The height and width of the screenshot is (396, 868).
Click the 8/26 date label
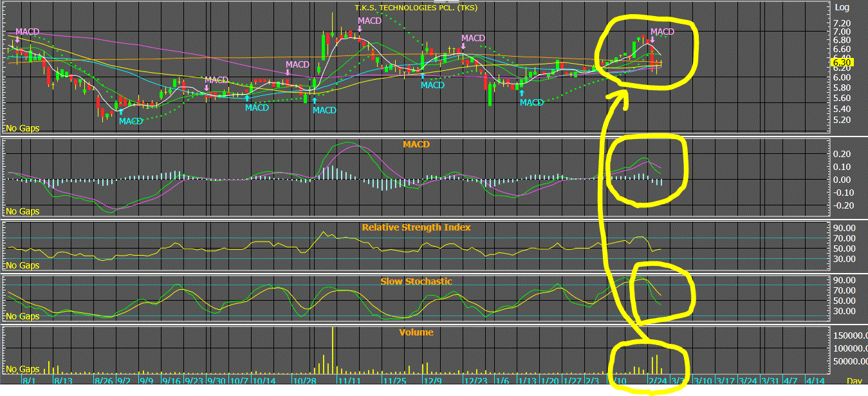(x=104, y=381)
